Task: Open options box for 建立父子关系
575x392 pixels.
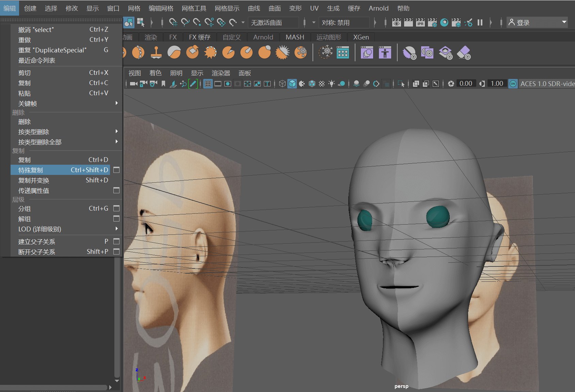Action: (116, 241)
